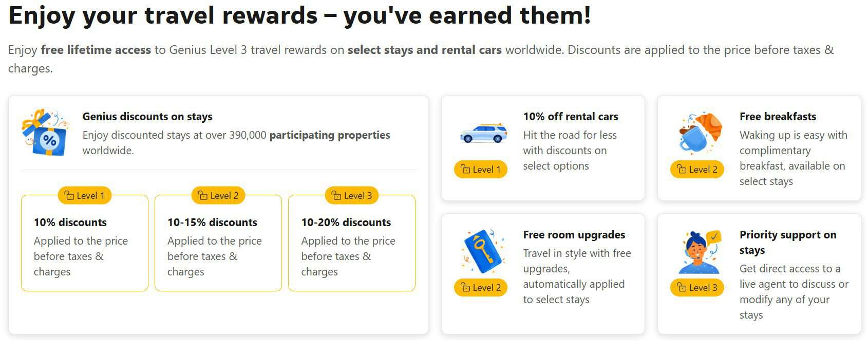
Task: Select the Level 2 badge above 10-15% discounts
Action: [218, 196]
